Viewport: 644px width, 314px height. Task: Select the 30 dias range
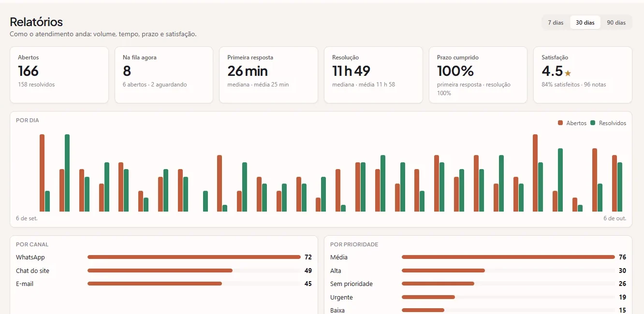pyautogui.click(x=585, y=23)
